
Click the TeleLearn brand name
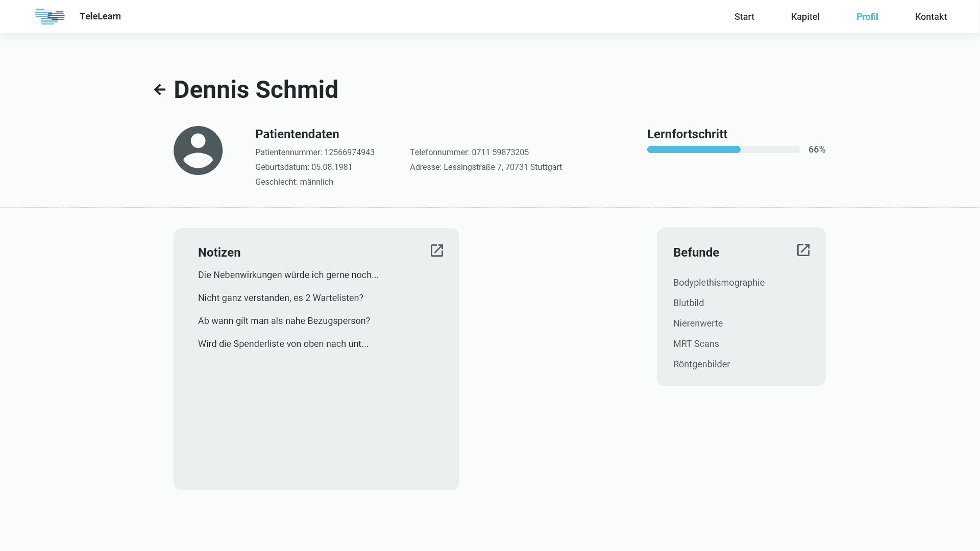click(x=100, y=16)
